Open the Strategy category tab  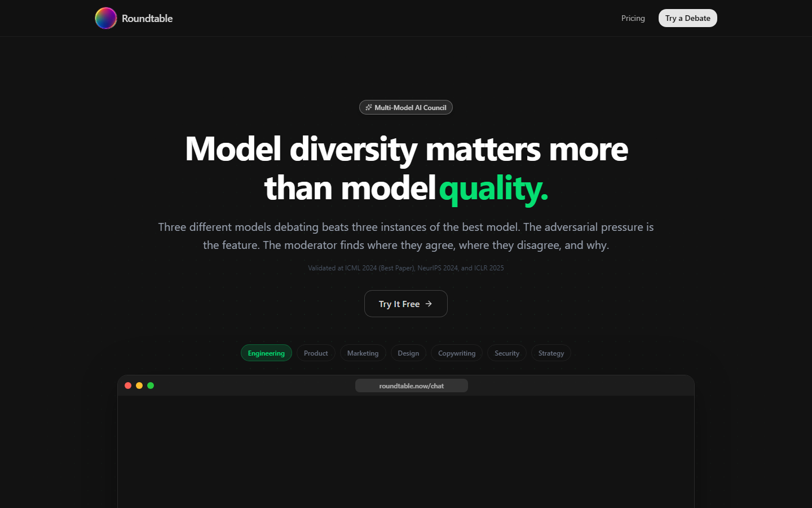tap(551, 353)
